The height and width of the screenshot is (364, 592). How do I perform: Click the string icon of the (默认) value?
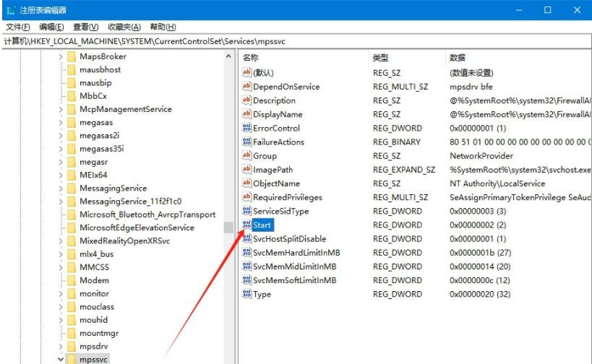tap(246, 72)
